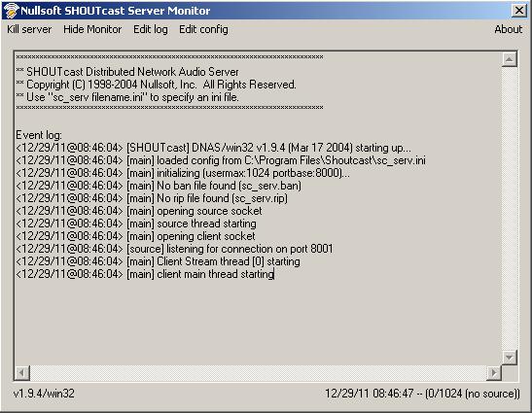This screenshot has width=532, height=413.
Task: Click the 'source thread starting' log line
Action: click(136, 224)
